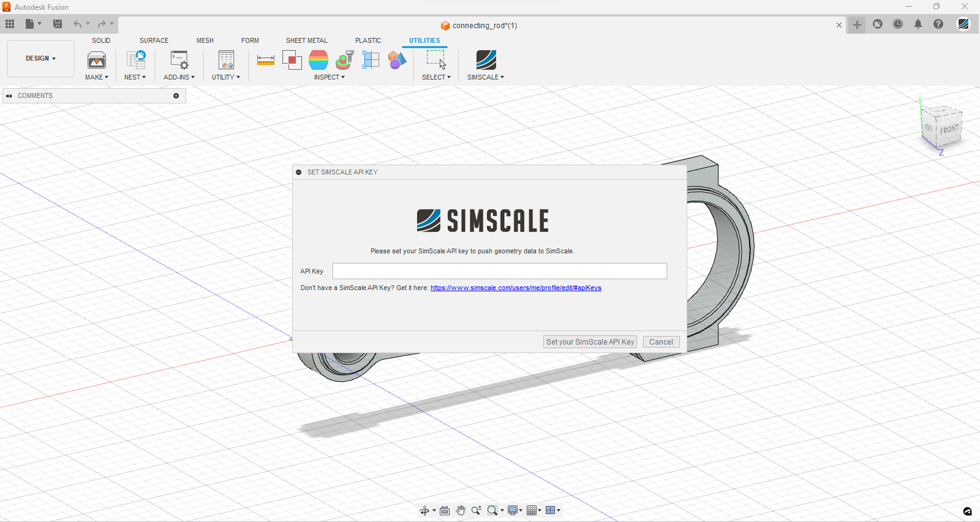Click the Section Analysis icon
Screen dimensions: 980x522
coord(371,60)
